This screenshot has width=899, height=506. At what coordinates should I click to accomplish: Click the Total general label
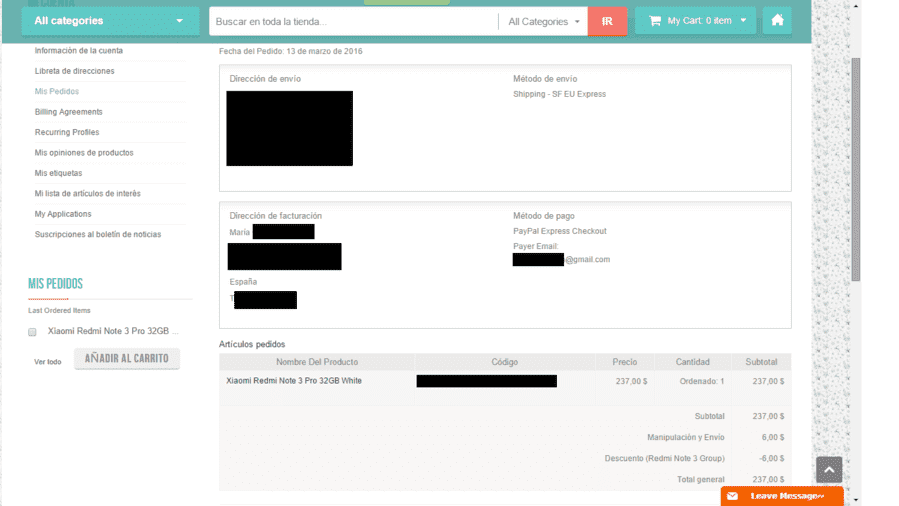coord(701,479)
